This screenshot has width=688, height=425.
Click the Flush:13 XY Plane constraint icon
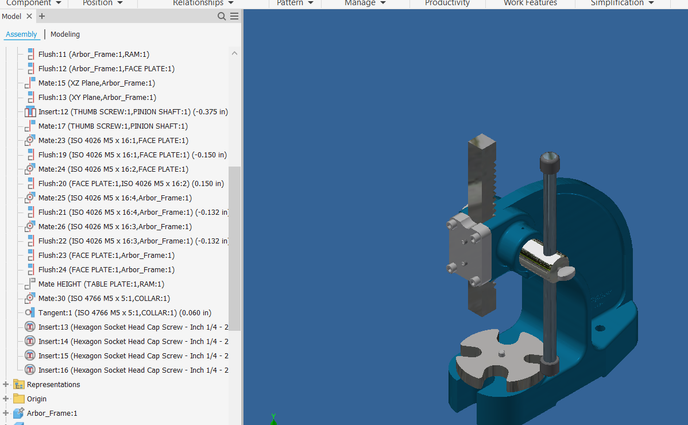(30, 97)
